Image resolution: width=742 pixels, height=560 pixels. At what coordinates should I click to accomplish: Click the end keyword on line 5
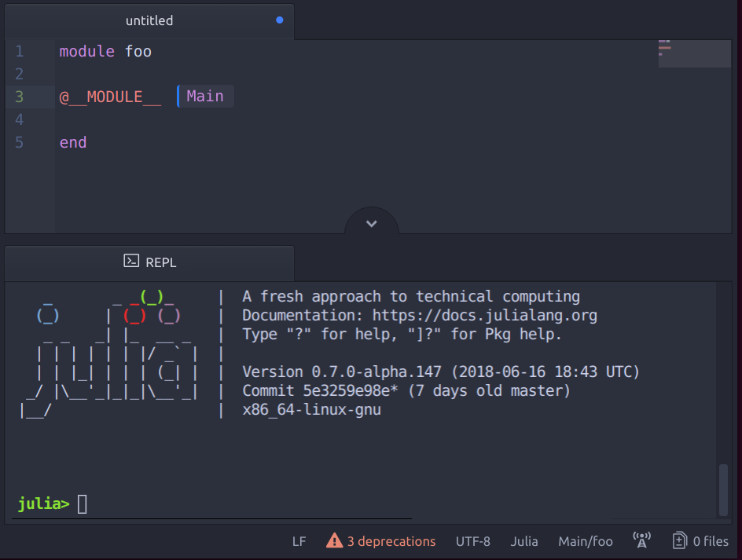(72, 142)
